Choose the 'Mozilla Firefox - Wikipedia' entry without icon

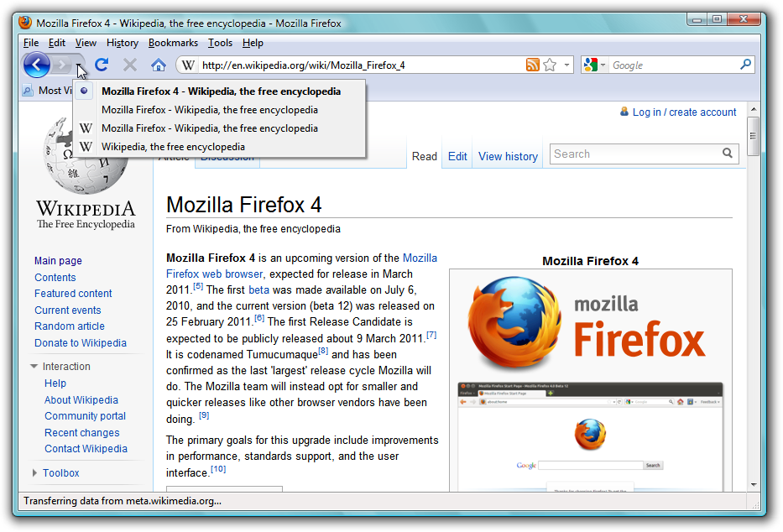tap(220, 110)
